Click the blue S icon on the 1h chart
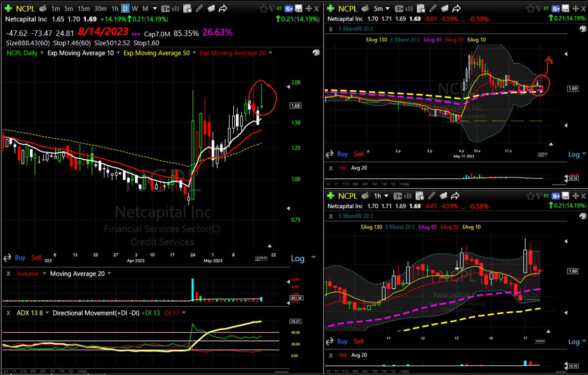Image resolution: width=588 pixels, height=375 pixels. pos(556,196)
